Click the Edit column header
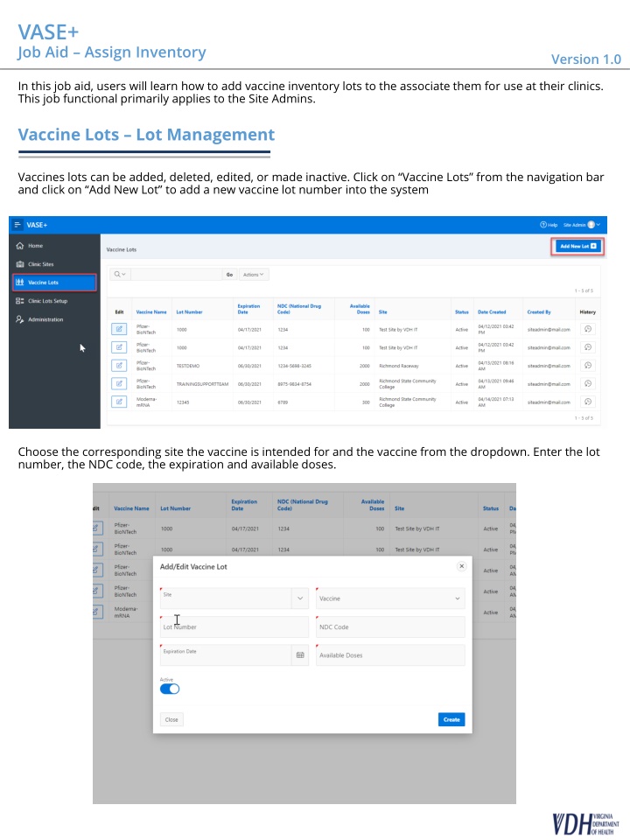 coord(120,311)
